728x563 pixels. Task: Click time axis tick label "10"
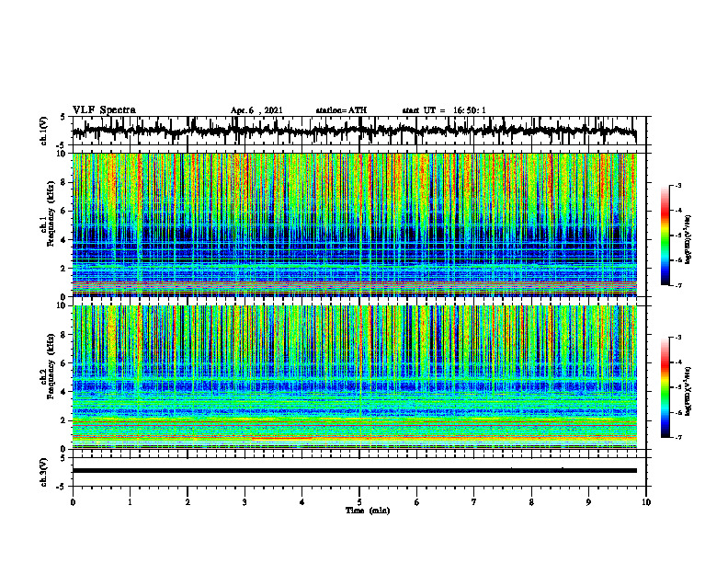646,502
